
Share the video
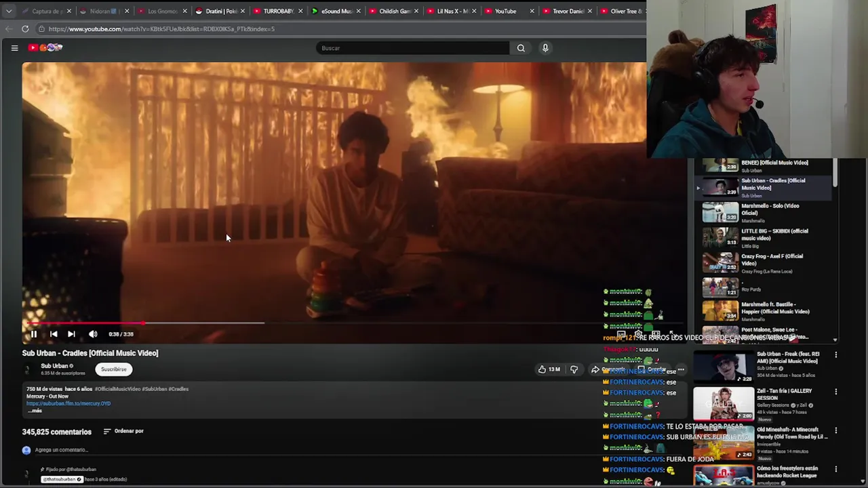point(595,369)
